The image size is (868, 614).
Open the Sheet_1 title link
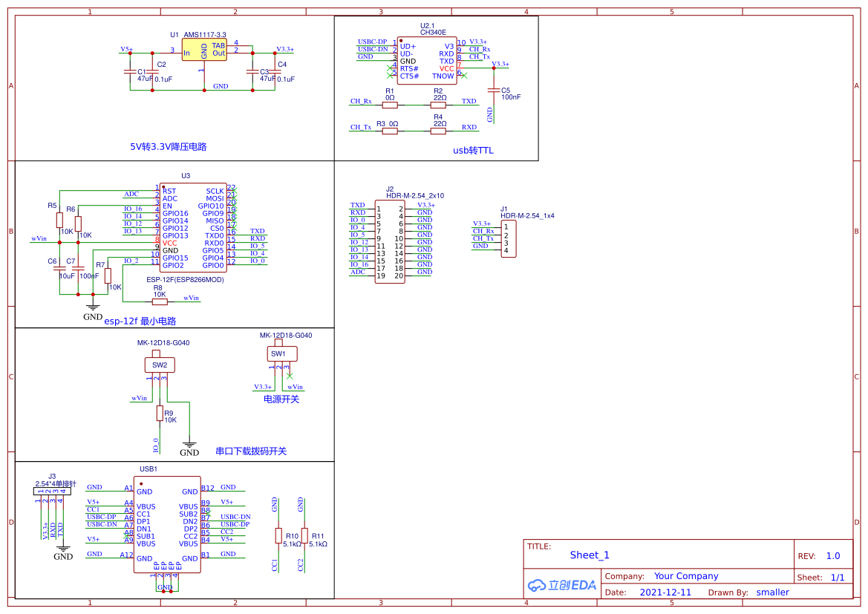[x=589, y=555]
